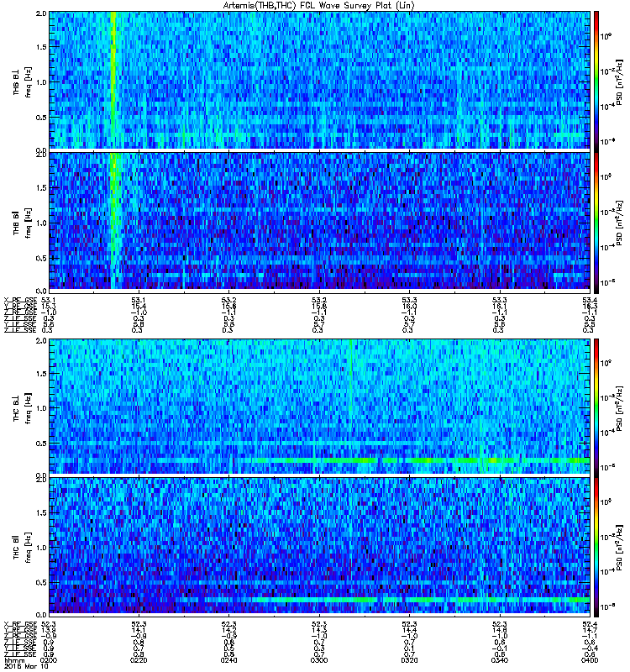The height and width of the screenshot is (672, 630).
Task: Select the THC B-parallel freq axis label
Action: (23, 547)
